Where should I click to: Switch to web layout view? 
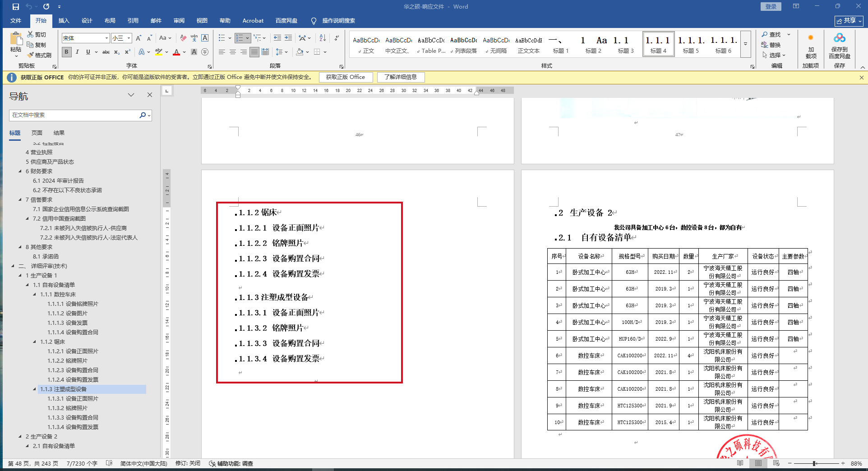[x=776, y=463]
